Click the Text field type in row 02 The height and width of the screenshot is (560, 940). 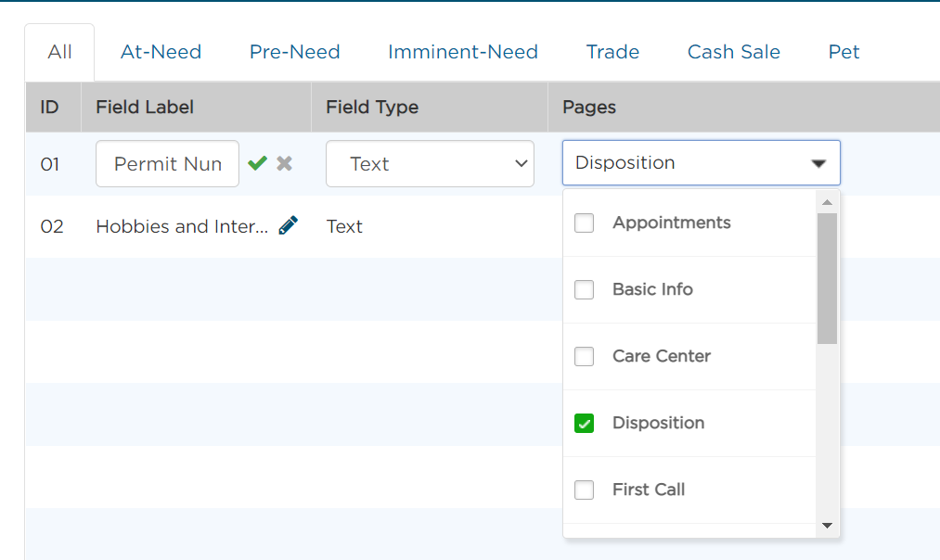[x=344, y=226]
